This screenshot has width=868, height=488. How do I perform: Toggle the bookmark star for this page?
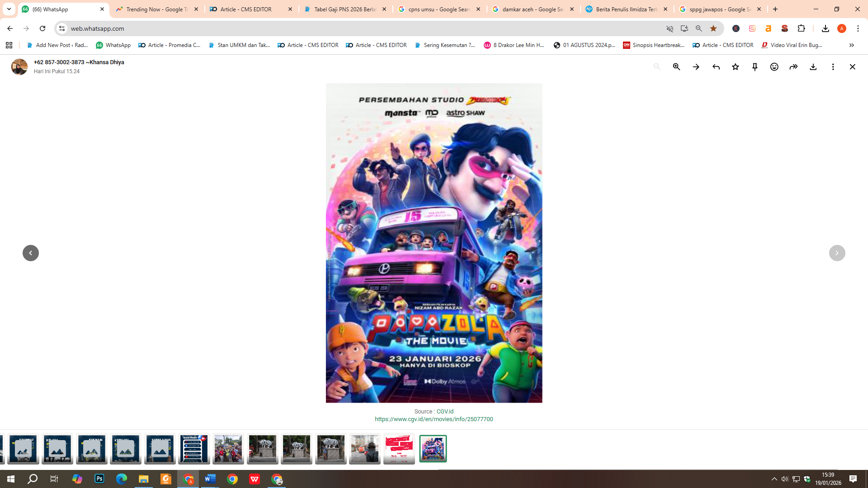(713, 28)
